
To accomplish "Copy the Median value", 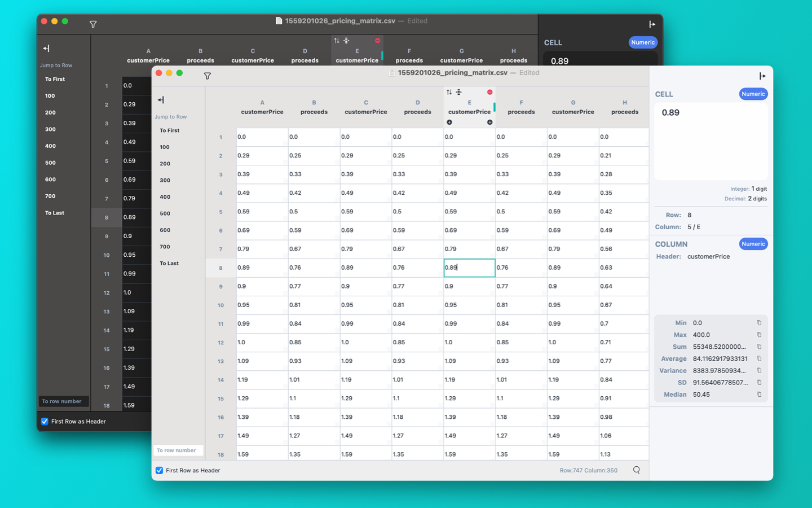I will point(759,394).
